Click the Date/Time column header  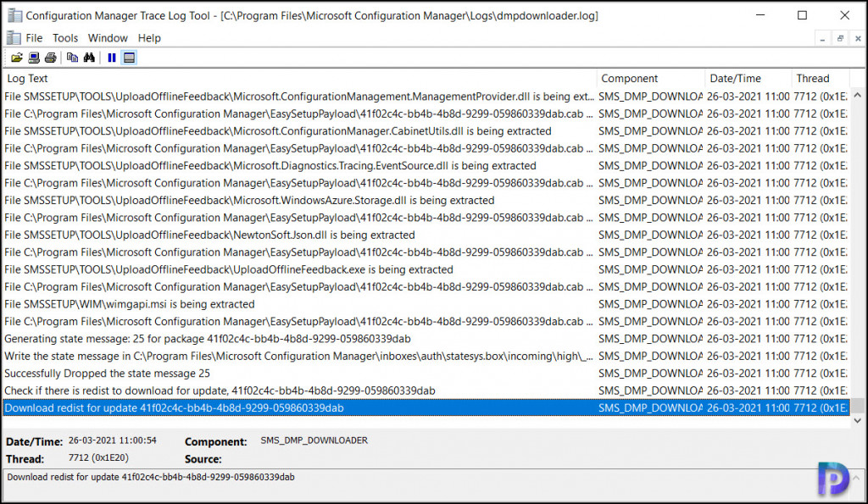click(x=748, y=79)
